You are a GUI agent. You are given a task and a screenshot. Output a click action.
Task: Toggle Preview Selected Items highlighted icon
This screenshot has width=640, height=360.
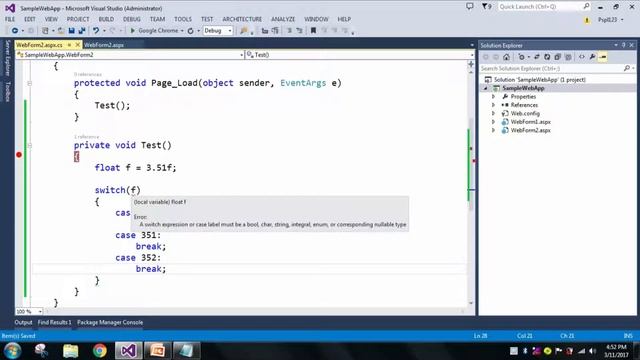click(x=603, y=57)
